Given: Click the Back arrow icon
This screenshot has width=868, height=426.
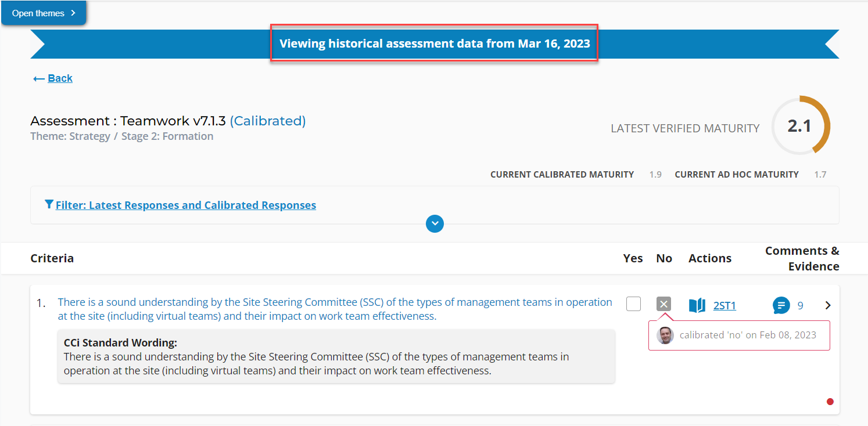Looking at the screenshot, I should [x=38, y=79].
